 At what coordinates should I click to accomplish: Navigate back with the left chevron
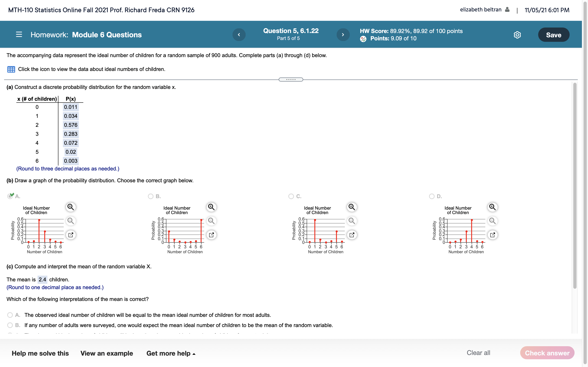239,34
